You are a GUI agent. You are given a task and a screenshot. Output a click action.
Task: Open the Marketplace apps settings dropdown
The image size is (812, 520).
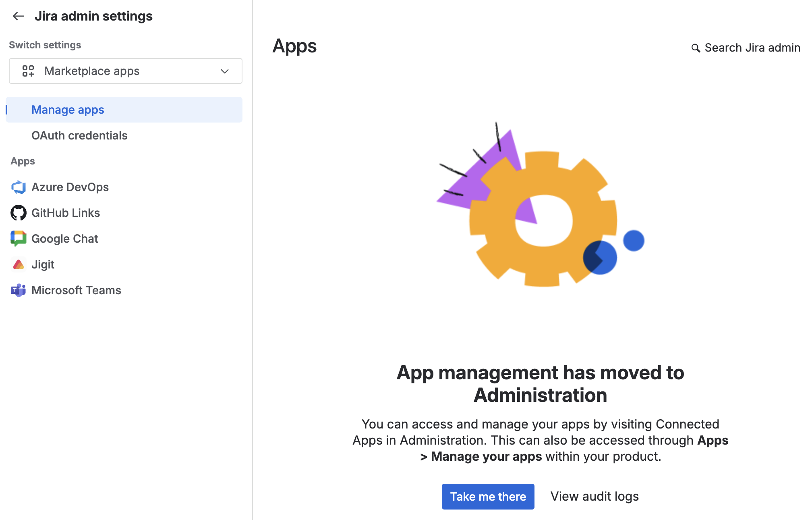coord(125,71)
